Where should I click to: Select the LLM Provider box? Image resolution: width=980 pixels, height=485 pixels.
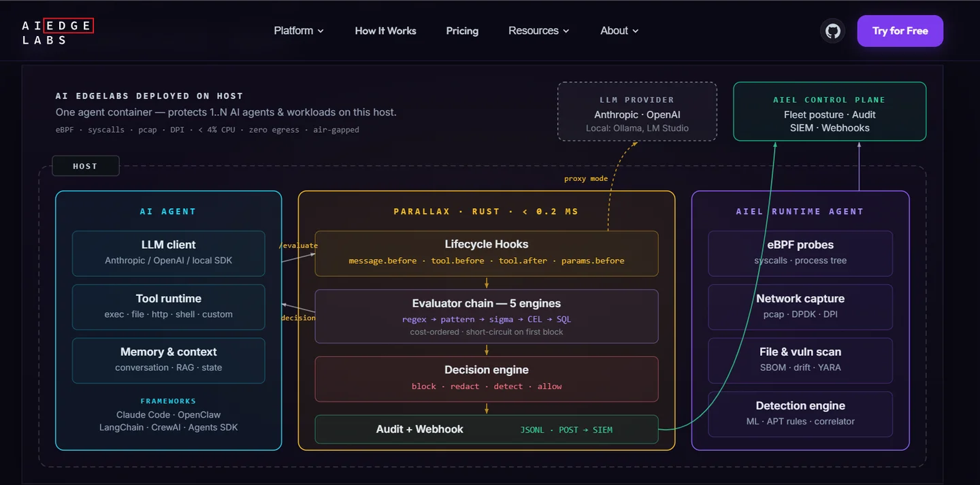(637, 112)
